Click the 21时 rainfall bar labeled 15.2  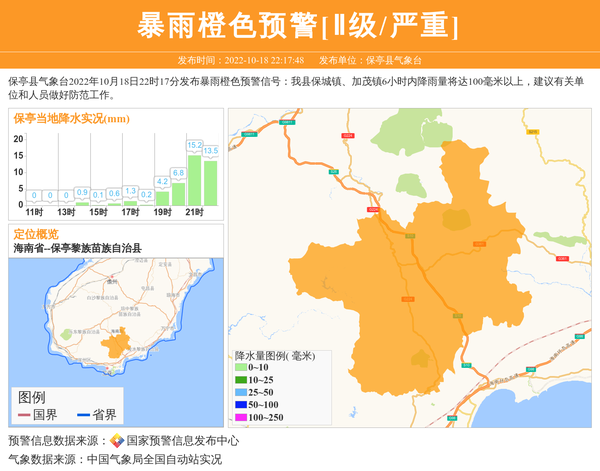[x=194, y=180]
